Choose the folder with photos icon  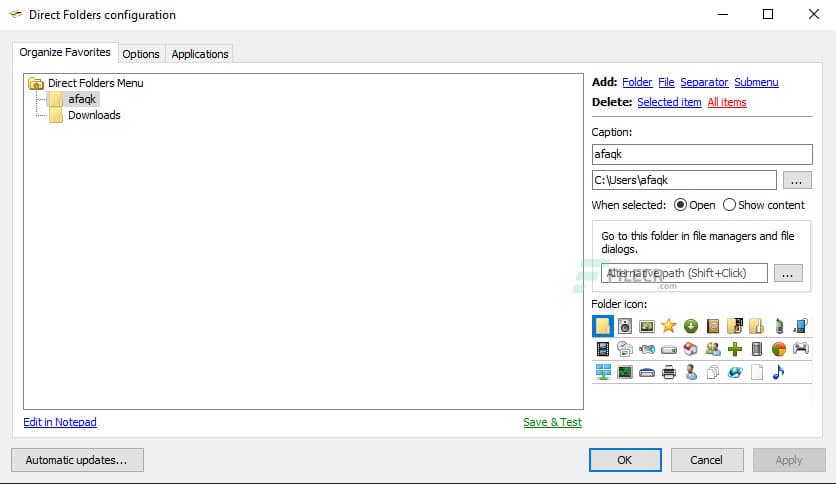tap(735, 326)
